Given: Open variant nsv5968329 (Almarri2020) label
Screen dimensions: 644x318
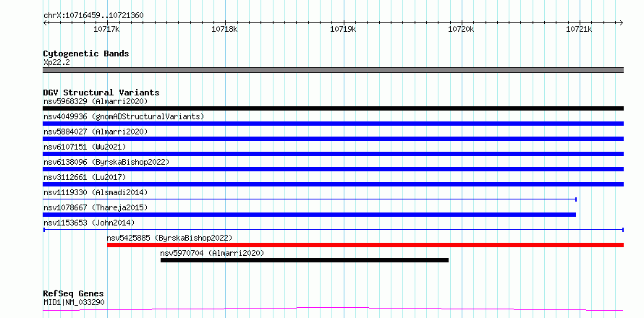Looking at the screenshot, I should click(96, 101).
